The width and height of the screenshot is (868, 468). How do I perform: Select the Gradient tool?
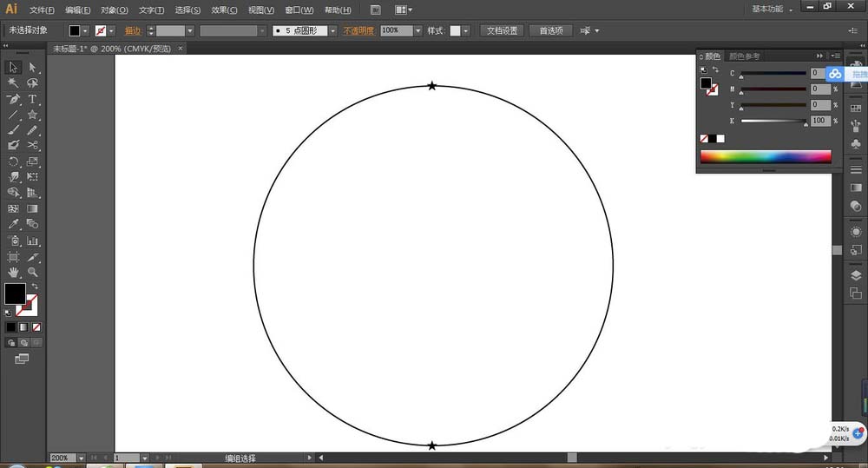pos(33,208)
